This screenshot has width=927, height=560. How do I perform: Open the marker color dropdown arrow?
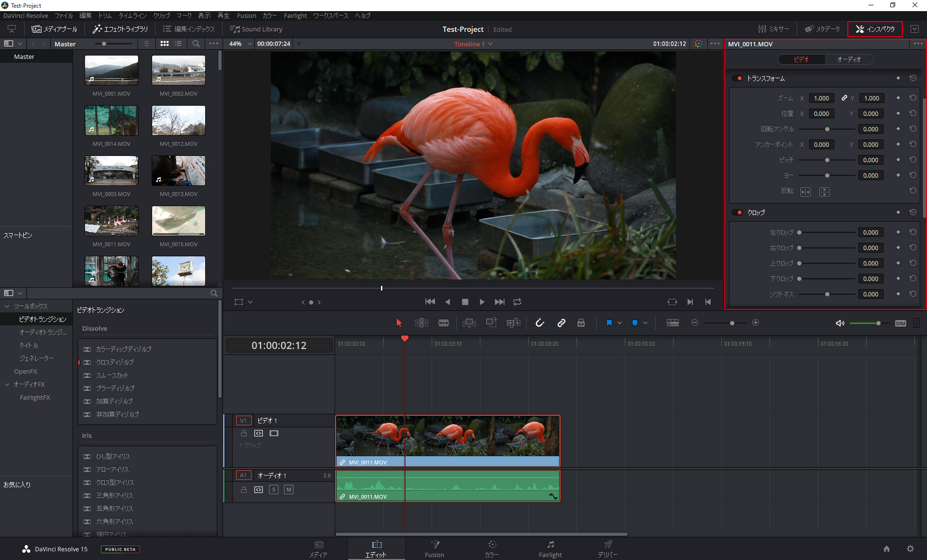[645, 323]
